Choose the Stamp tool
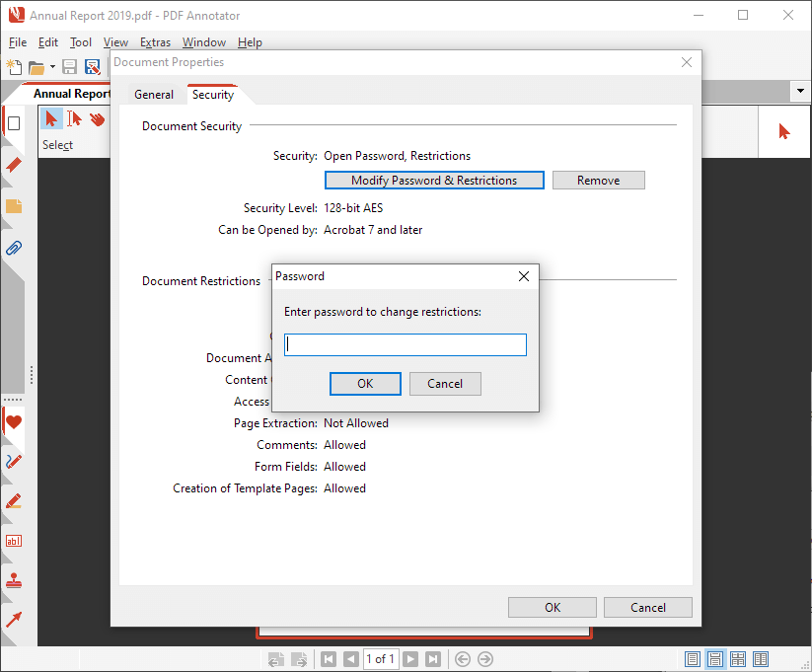The height and width of the screenshot is (672, 812). [x=13, y=580]
